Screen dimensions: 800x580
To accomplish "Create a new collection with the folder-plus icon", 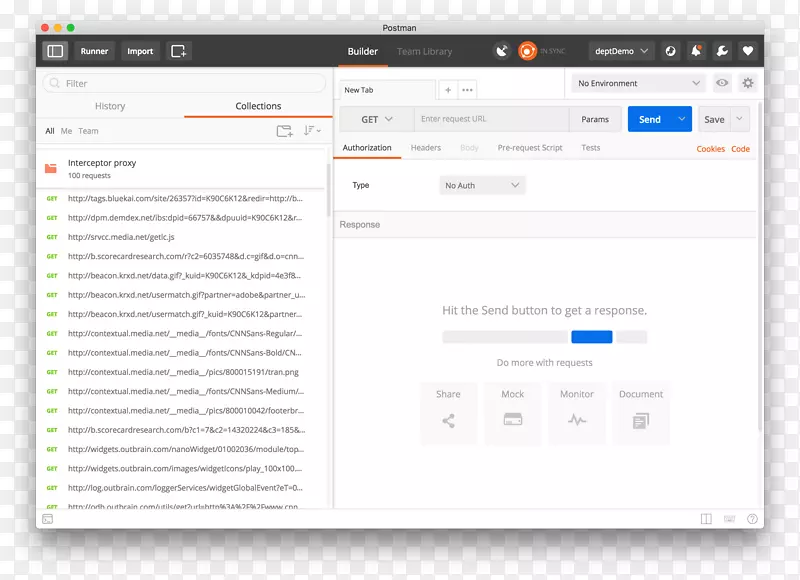I will (x=284, y=131).
